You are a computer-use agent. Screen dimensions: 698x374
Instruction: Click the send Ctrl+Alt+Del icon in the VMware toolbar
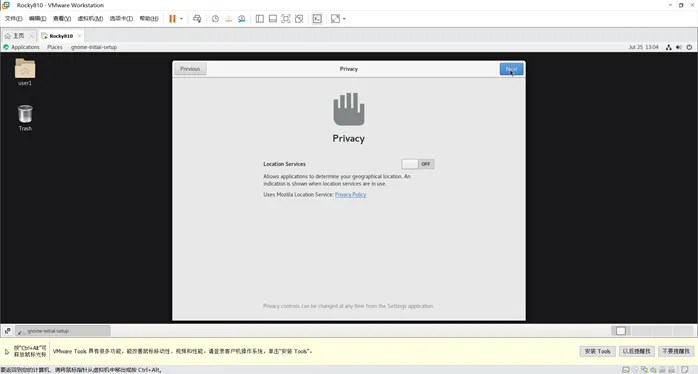pos(197,19)
